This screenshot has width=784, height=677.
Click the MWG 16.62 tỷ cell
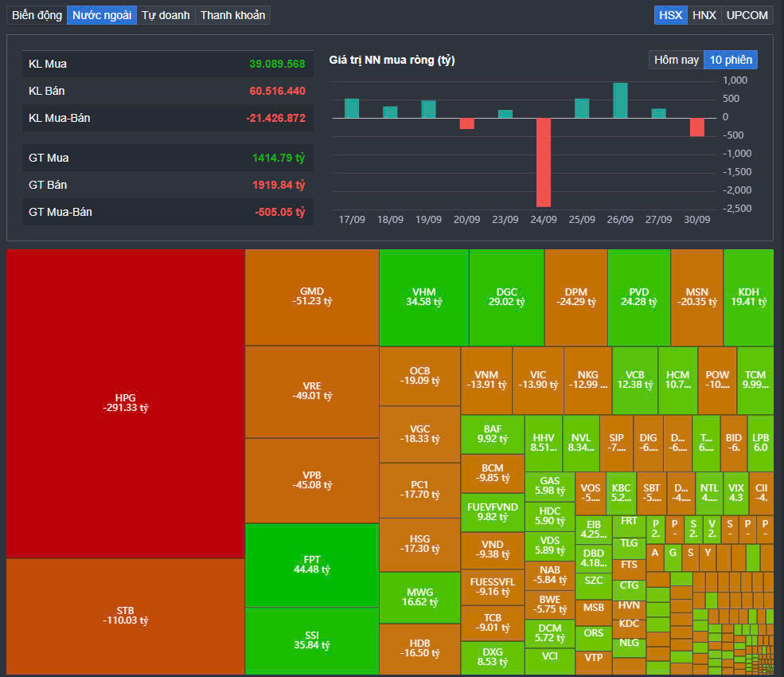point(420,597)
